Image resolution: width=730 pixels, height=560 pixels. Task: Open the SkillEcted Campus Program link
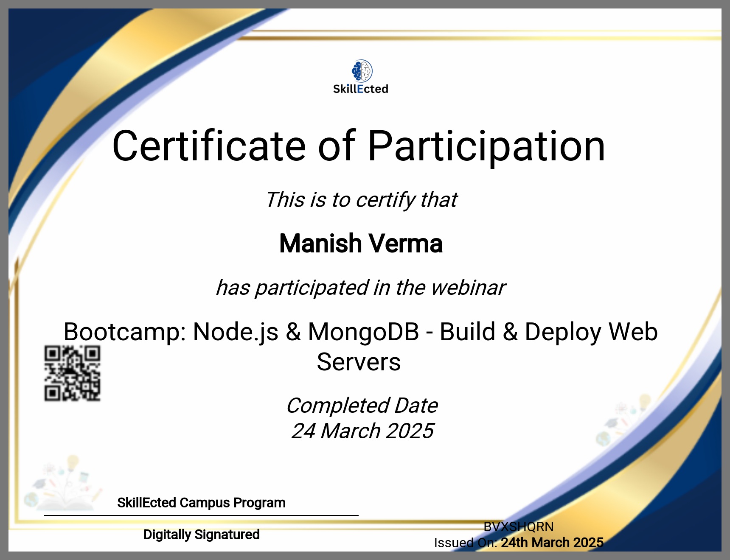pos(201,503)
